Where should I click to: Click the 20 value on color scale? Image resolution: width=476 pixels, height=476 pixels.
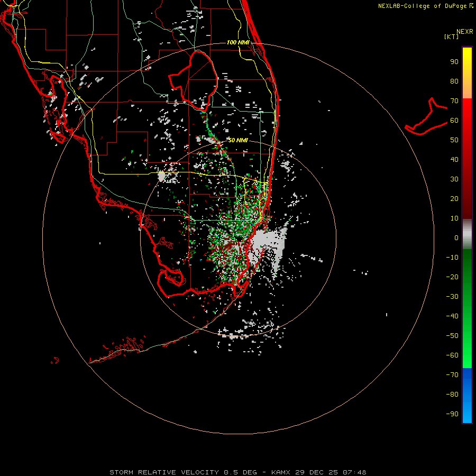pos(454,199)
